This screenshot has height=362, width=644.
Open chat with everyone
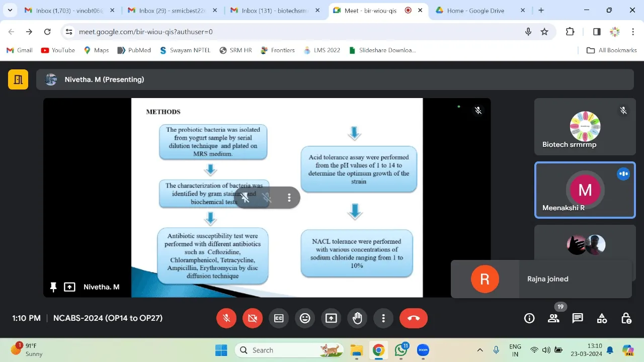click(x=578, y=318)
